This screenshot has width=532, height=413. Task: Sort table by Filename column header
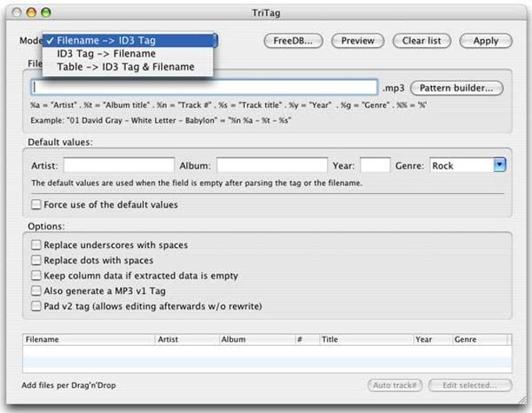[88, 339]
